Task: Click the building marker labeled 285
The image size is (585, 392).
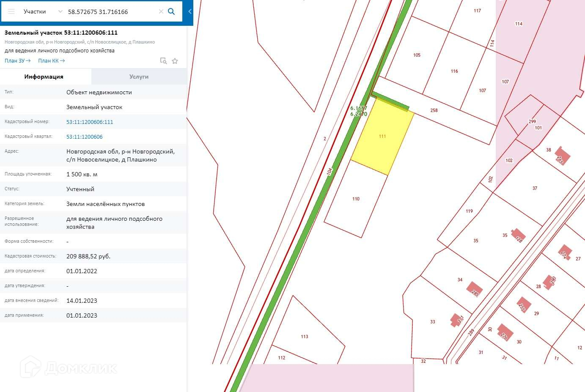Action: click(x=475, y=290)
